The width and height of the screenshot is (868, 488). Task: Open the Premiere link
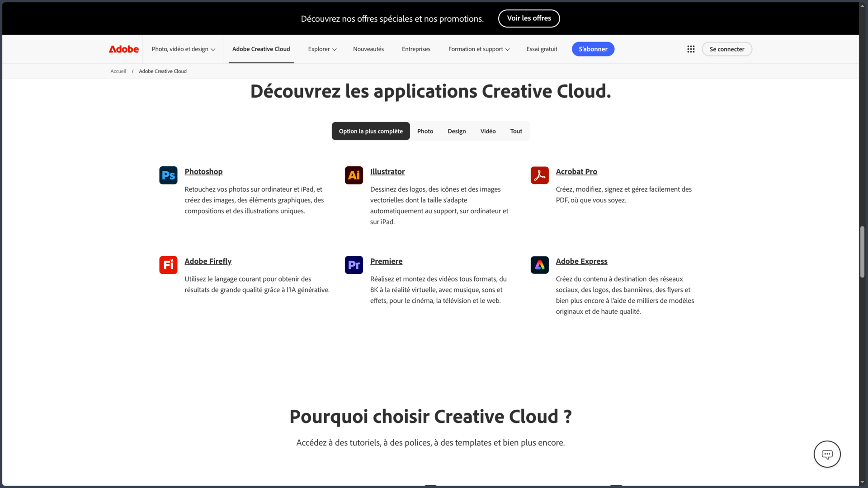386,261
